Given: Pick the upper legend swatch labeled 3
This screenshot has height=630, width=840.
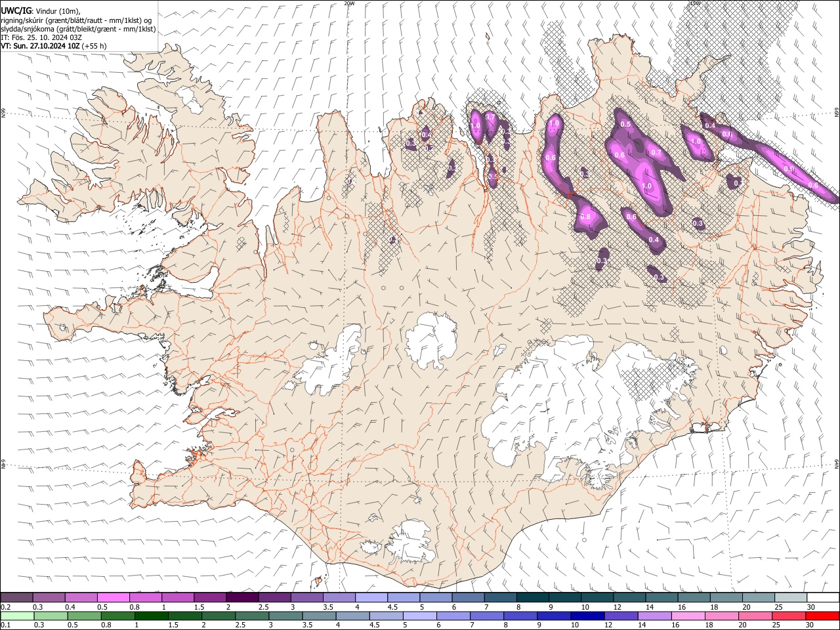Looking at the screenshot, I should (x=307, y=597).
